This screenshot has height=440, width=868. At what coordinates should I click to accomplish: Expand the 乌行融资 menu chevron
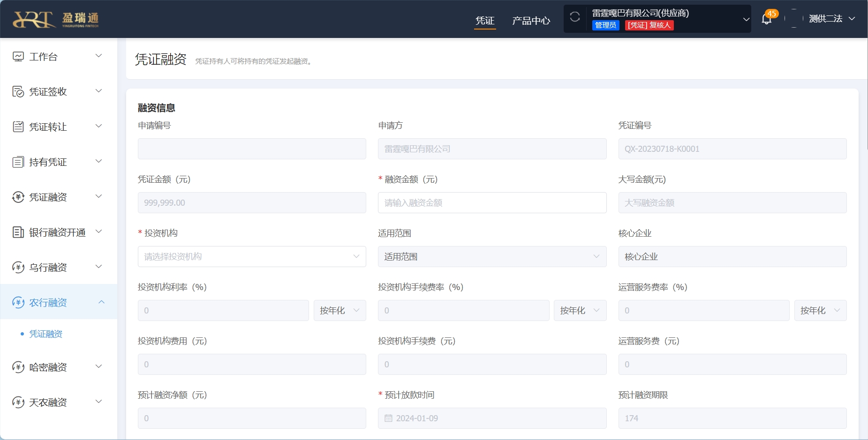coord(99,267)
